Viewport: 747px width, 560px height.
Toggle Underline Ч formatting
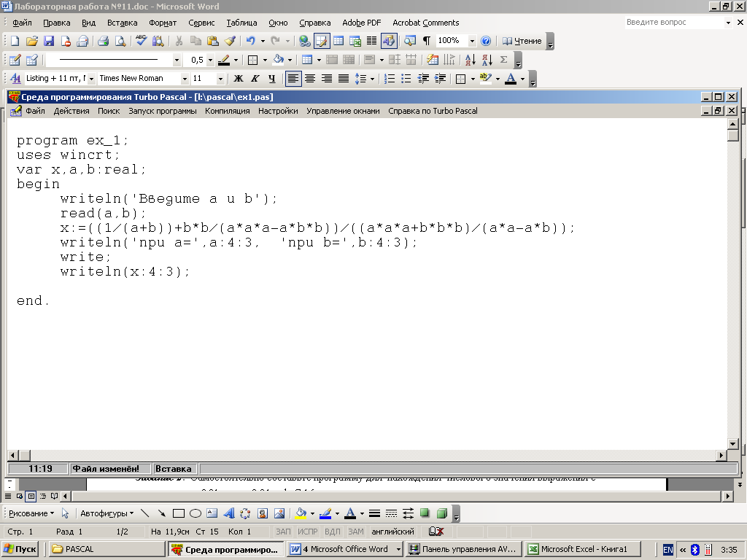(x=272, y=79)
